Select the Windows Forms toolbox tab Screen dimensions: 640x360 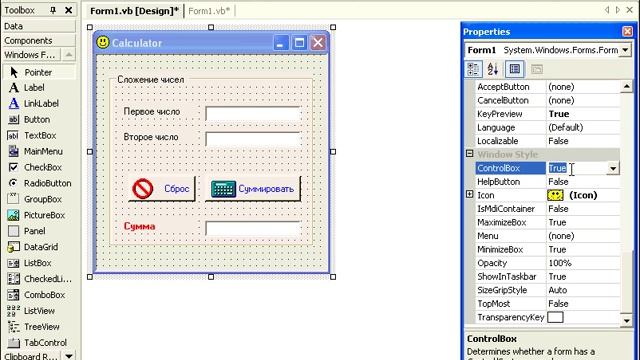[31, 55]
